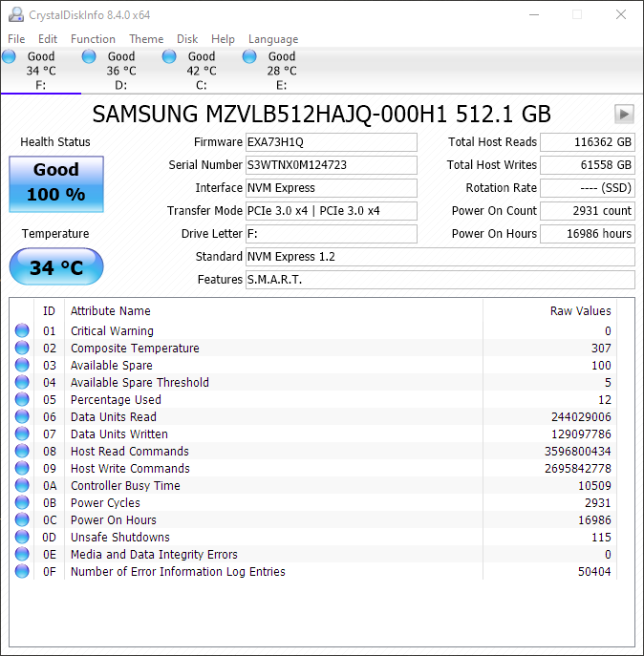Open the Help menu
644x656 pixels.
click(x=223, y=39)
